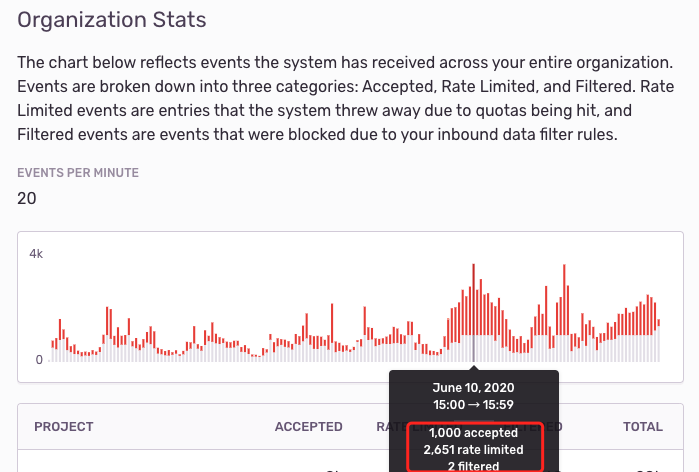Sort by the PROJECT column header
Image resolution: width=699 pixels, height=472 pixels.
tap(64, 427)
